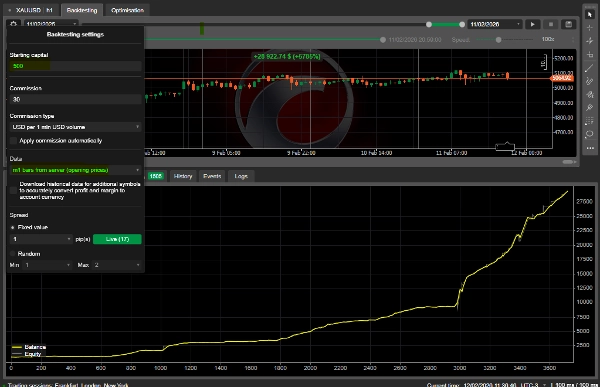
Task: Click the chart horizontal scrollbar thumb
Action: (569, 162)
